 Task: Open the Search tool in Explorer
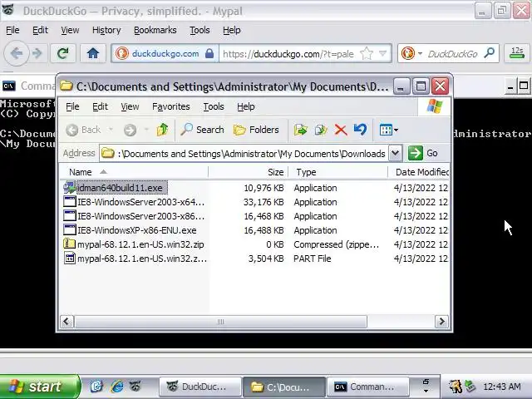tap(202, 130)
